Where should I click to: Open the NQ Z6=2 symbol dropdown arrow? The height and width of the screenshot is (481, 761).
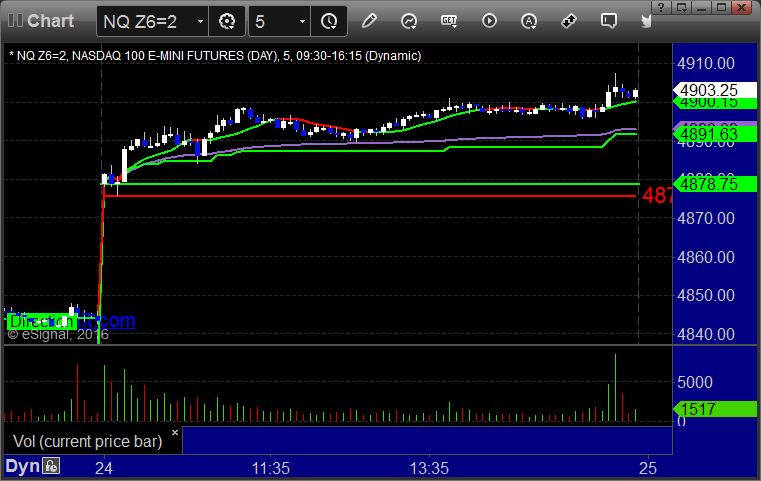point(200,21)
